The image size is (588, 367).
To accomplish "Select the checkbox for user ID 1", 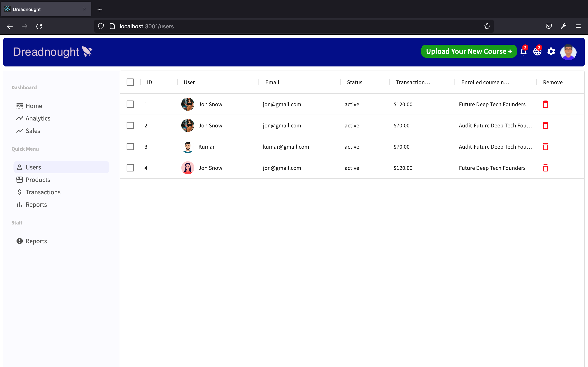I will click(x=130, y=104).
